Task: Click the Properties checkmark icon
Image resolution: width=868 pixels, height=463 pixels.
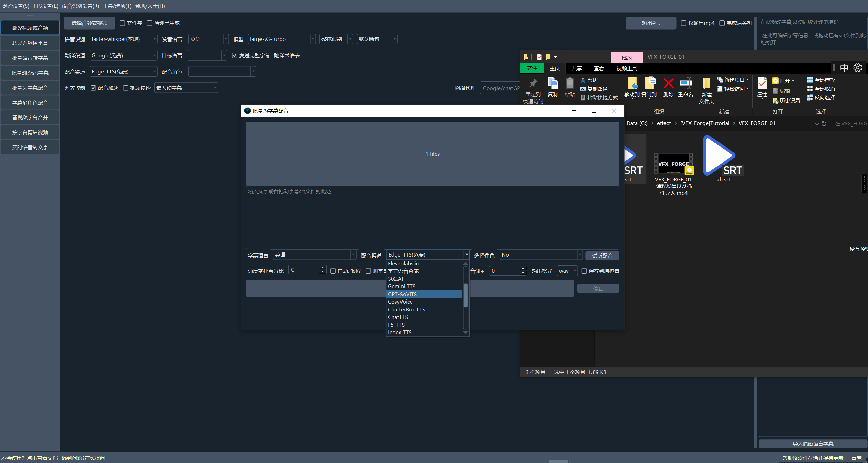Action: coord(762,84)
